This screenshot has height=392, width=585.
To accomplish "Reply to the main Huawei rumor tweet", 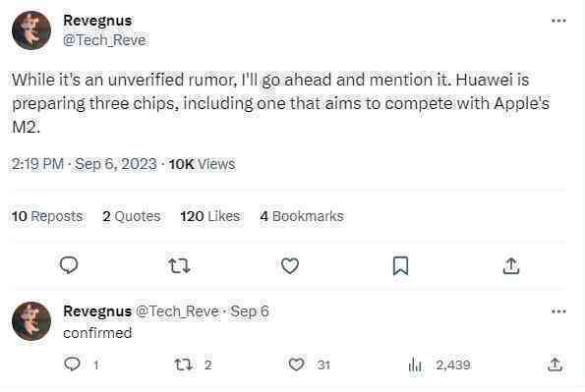I will coord(69,265).
